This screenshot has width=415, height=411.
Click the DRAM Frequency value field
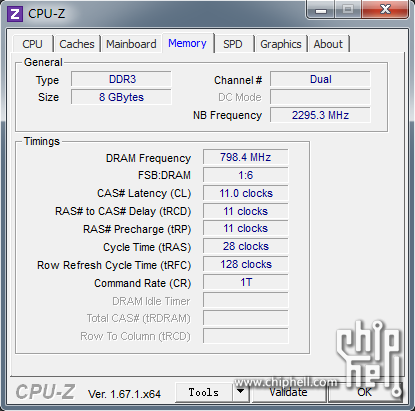(x=246, y=157)
